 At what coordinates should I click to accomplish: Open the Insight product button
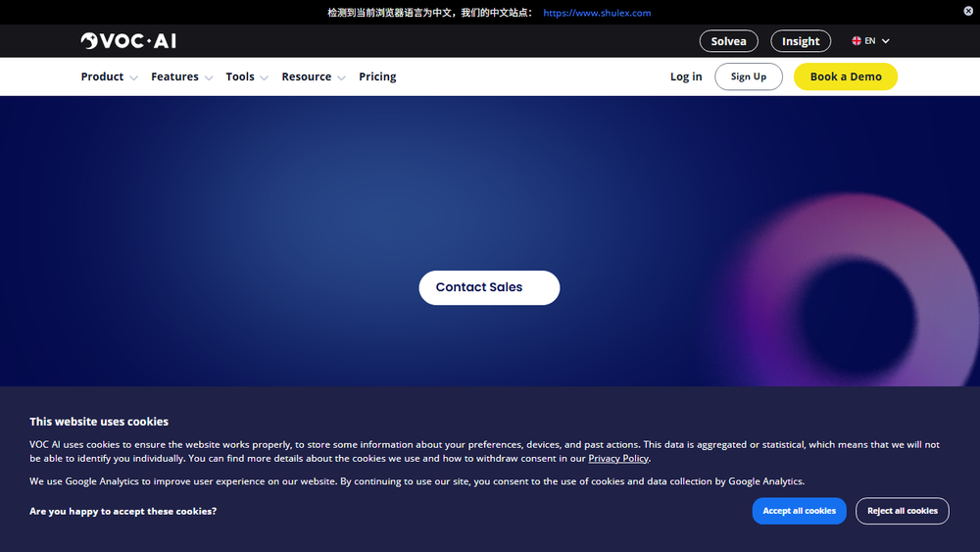tap(801, 41)
